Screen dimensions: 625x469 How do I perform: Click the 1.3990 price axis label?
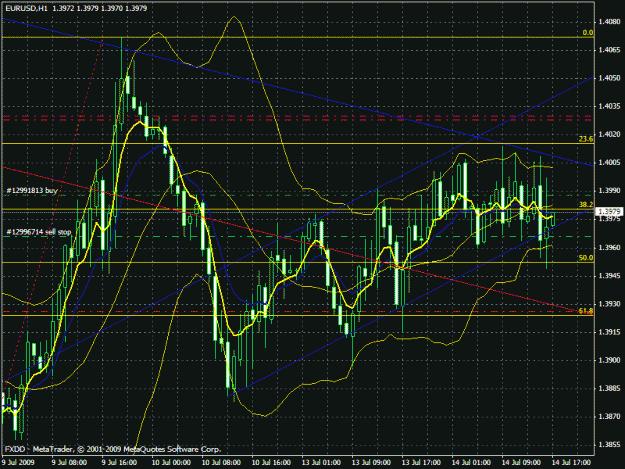(x=610, y=191)
